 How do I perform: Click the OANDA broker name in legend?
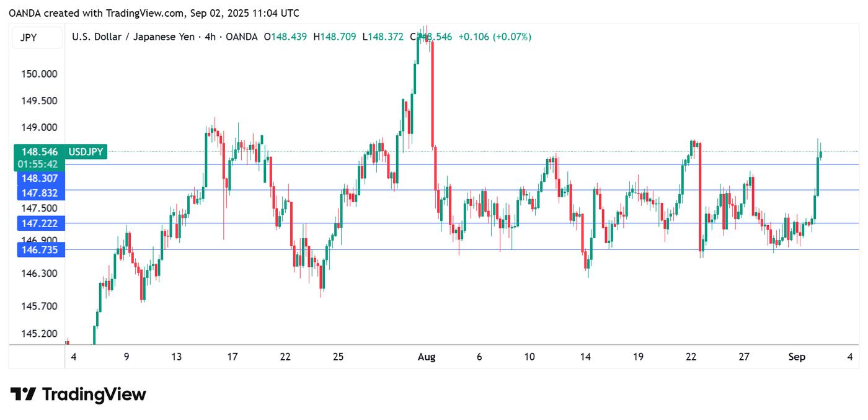click(x=242, y=37)
